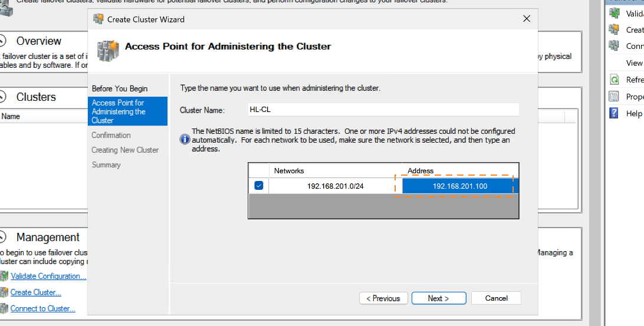The width and height of the screenshot is (644, 326).
Task: Open the Validate Configuration link
Action: point(48,276)
